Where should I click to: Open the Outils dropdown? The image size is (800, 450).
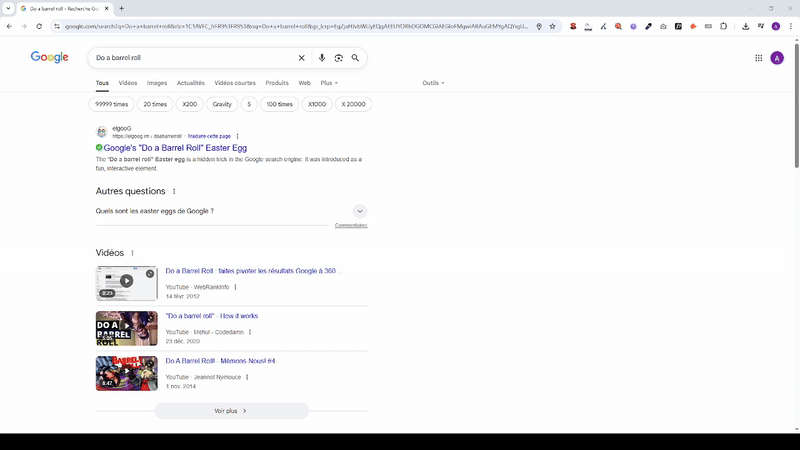pyautogui.click(x=433, y=83)
